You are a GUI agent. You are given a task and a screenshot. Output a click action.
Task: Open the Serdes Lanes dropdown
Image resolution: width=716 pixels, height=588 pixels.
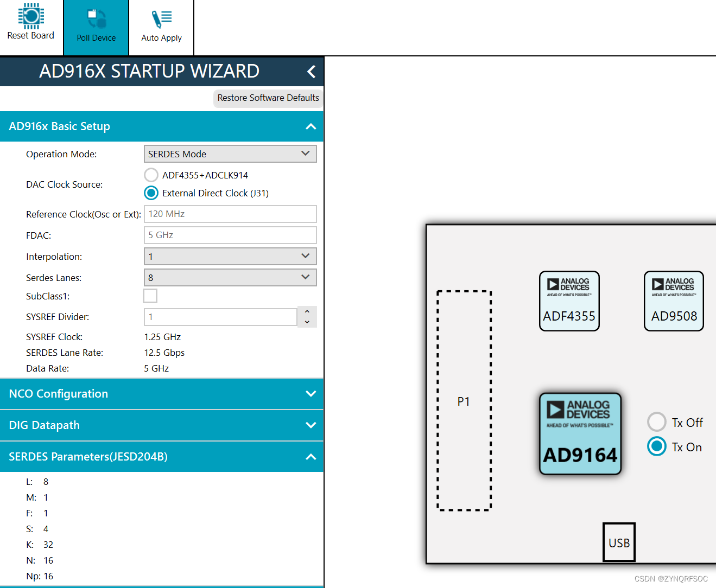(230, 278)
